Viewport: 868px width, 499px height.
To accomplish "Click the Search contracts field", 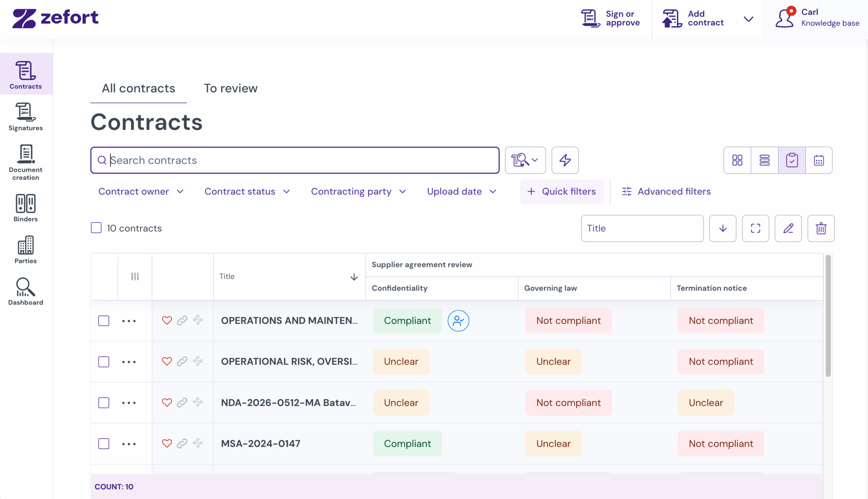I will (295, 160).
